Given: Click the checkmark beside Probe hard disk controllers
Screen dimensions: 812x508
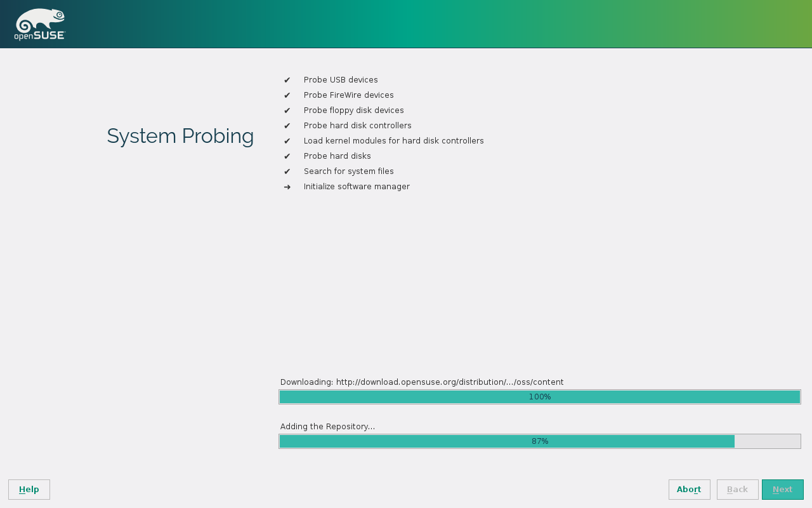Looking at the screenshot, I should (x=287, y=126).
